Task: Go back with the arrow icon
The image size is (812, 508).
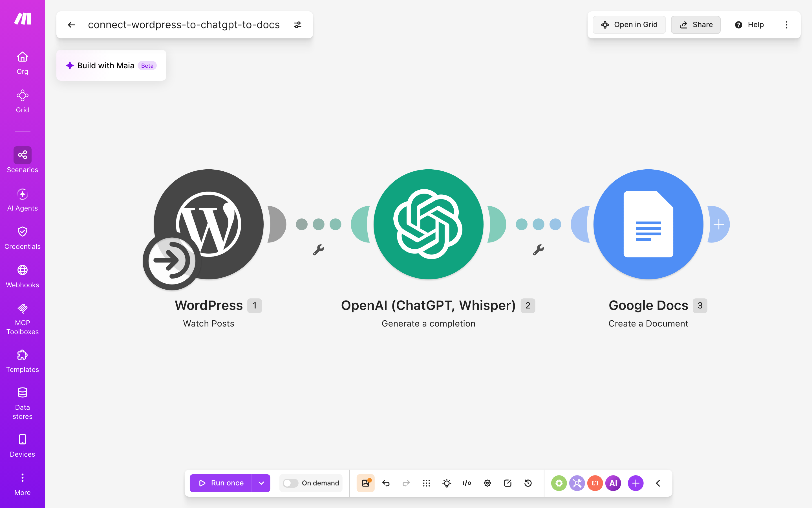Action: click(x=71, y=25)
